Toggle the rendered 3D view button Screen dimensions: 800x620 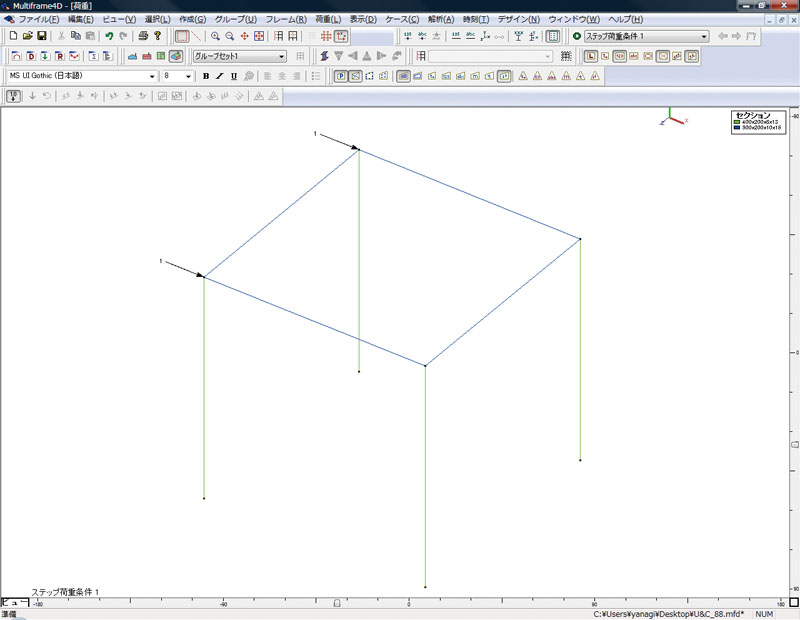click(x=176, y=56)
